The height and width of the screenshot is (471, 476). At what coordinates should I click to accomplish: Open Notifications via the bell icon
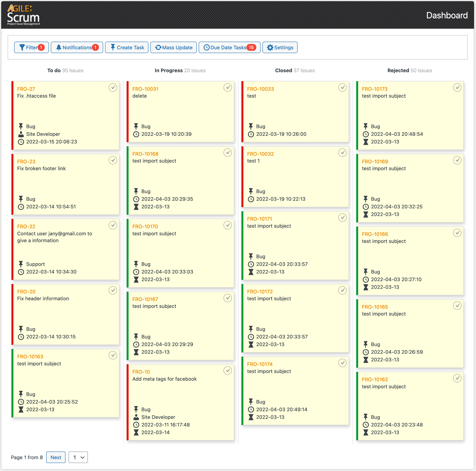click(59, 47)
